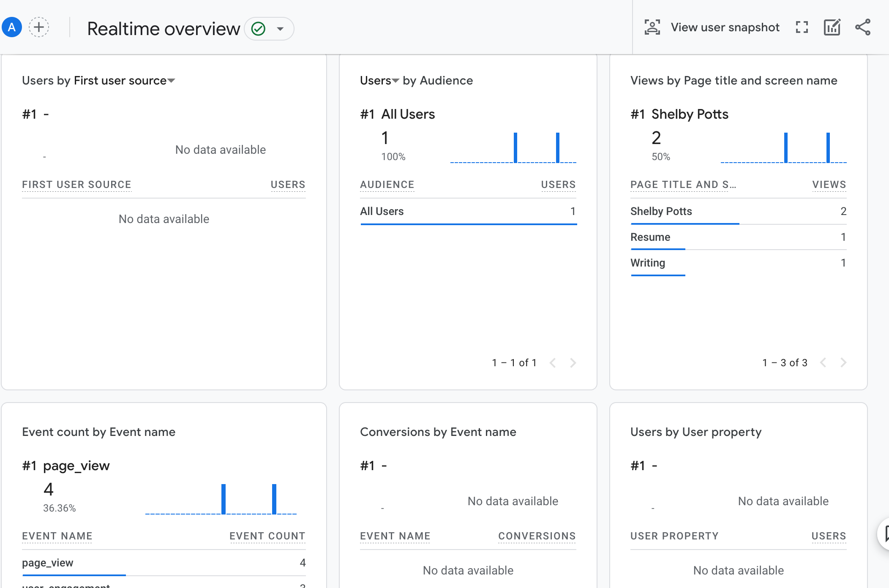889x588 pixels.
Task: Open the First user source dimension dropdown
Action: pyautogui.click(x=124, y=81)
